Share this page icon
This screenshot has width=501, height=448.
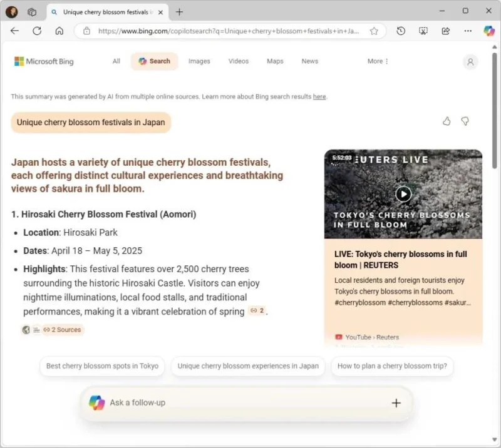coord(445,31)
